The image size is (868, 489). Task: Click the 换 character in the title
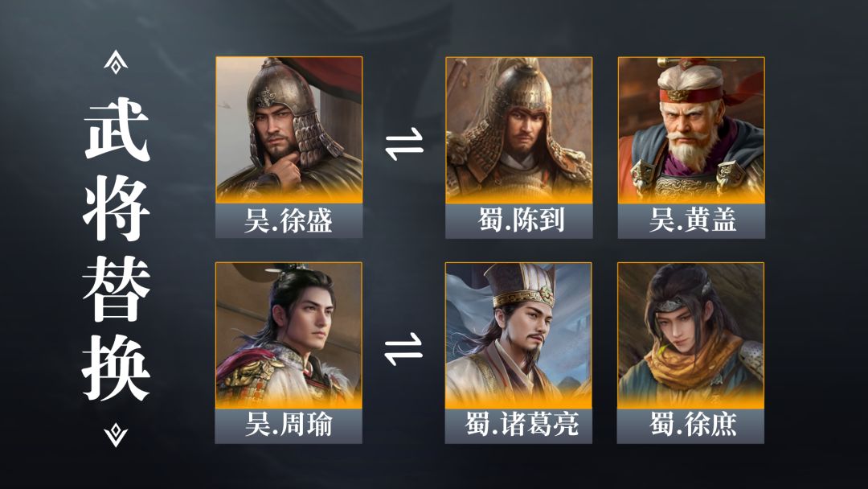pos(117,368)
